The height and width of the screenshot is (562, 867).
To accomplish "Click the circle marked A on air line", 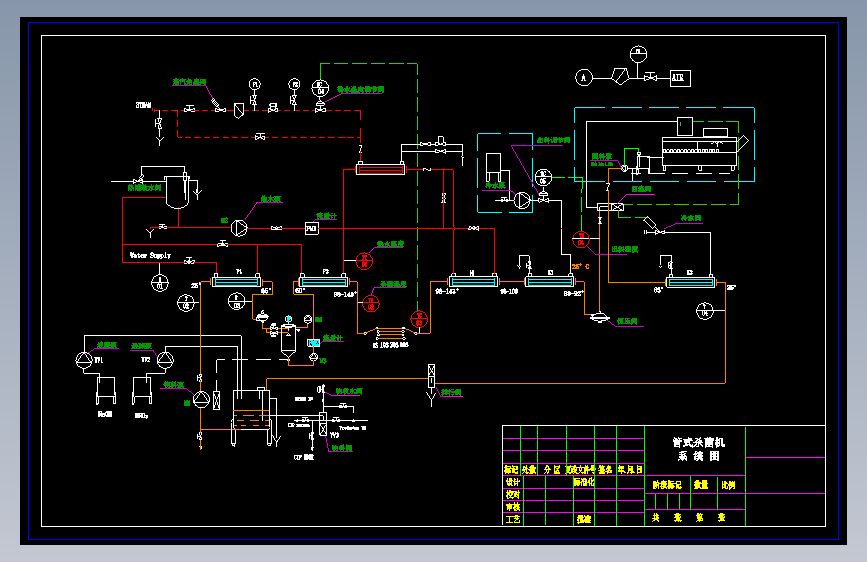I will tap(584, 77).
